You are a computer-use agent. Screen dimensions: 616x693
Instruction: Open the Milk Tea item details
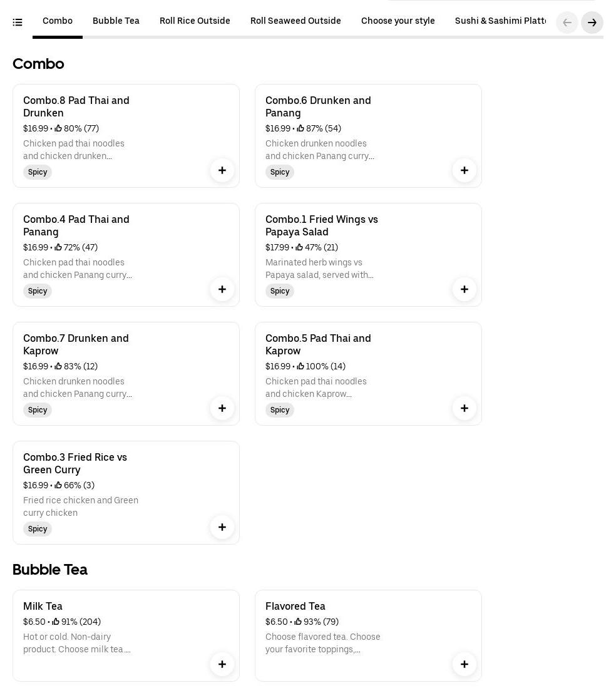tap(43, 606)
